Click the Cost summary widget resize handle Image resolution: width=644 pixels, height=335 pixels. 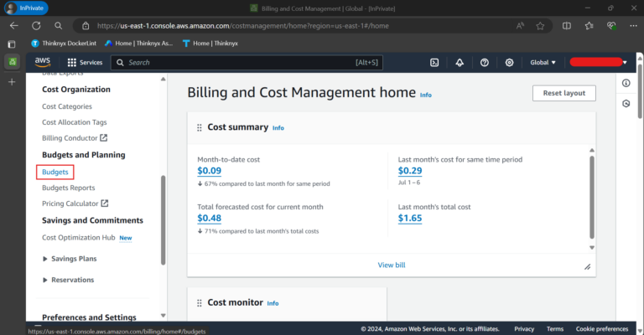[587, 267]
